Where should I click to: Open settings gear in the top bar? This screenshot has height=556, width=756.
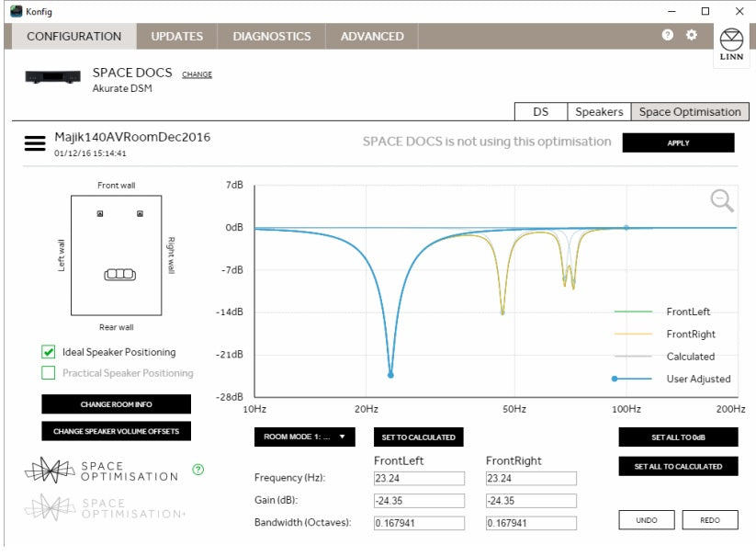tap(692, 36)
